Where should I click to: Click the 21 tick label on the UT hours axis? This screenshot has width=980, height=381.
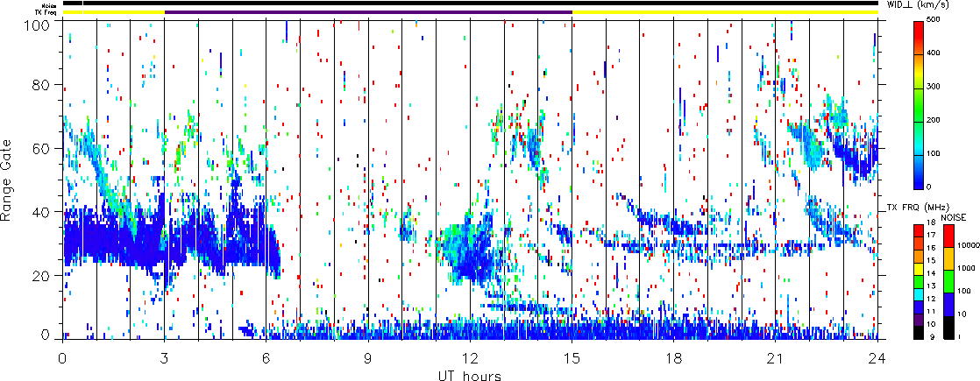click(x=775, y=357)
